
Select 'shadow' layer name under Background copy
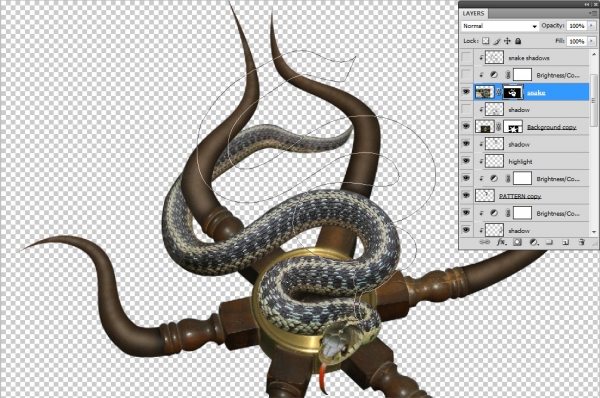pyautogui.click(x=519, y=145)
